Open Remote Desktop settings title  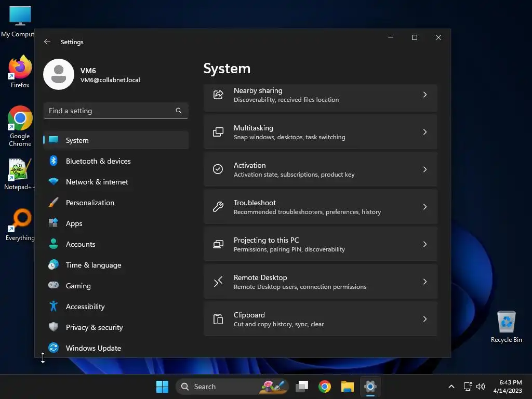pos(260,277)
